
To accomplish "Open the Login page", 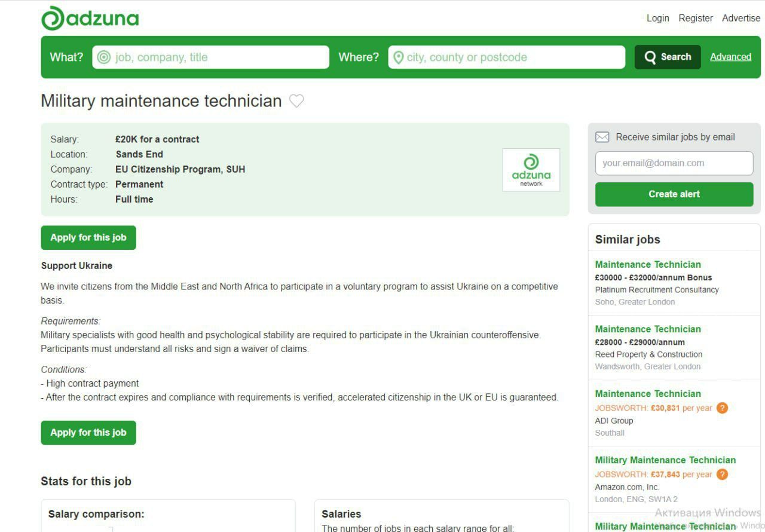I will click(657, 18).
